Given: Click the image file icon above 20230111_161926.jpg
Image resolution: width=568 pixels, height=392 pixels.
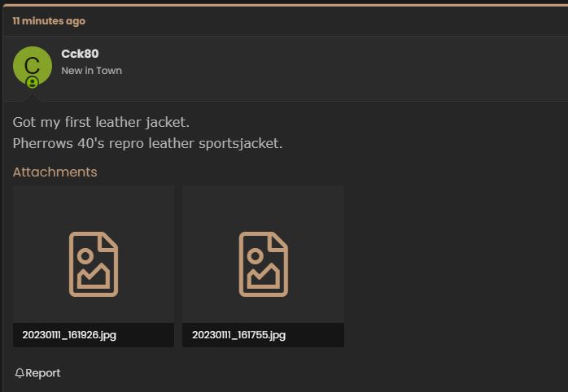Looking at the screenshot, I should 94,264.
